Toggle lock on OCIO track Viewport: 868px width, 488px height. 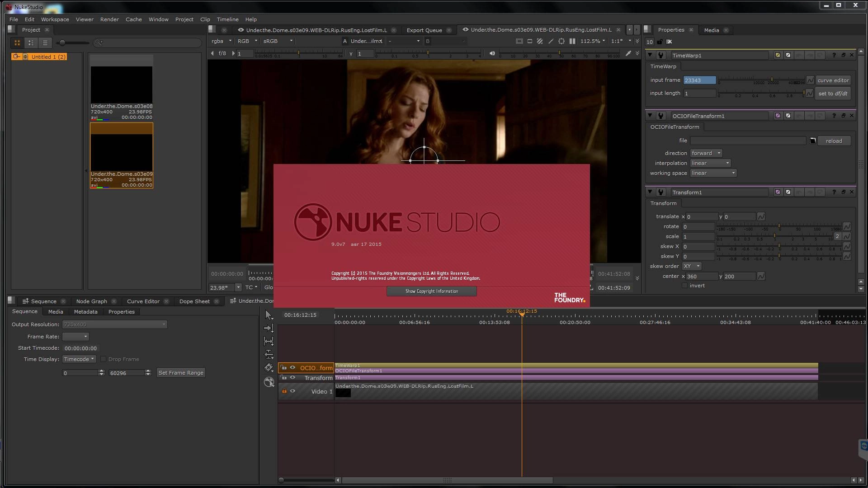(284, 368)
